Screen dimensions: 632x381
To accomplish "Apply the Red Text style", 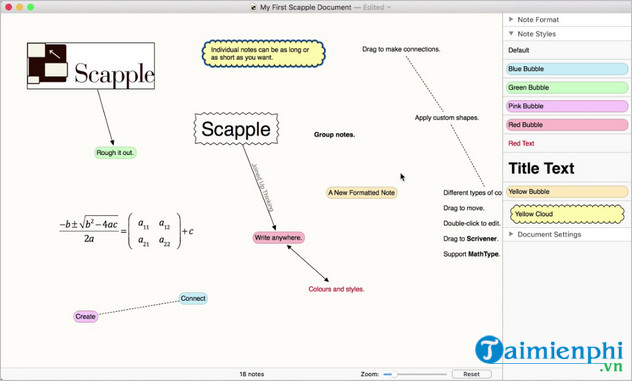I will 567,143.
